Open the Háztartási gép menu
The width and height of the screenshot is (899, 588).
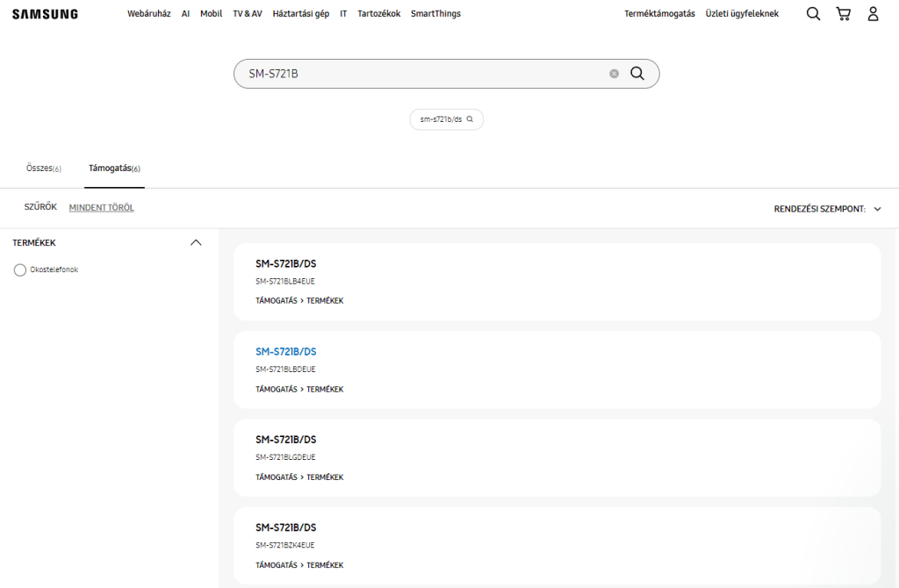(300, 14)
